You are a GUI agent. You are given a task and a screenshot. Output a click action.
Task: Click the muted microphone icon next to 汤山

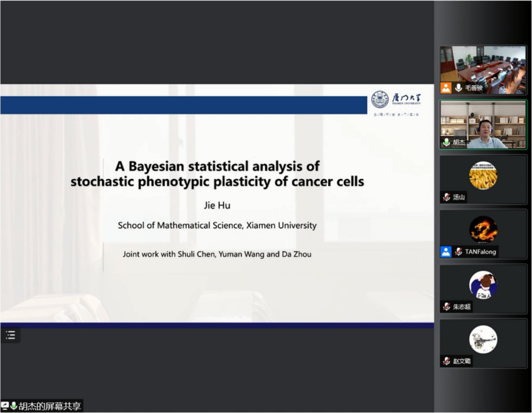coord(447,197)
